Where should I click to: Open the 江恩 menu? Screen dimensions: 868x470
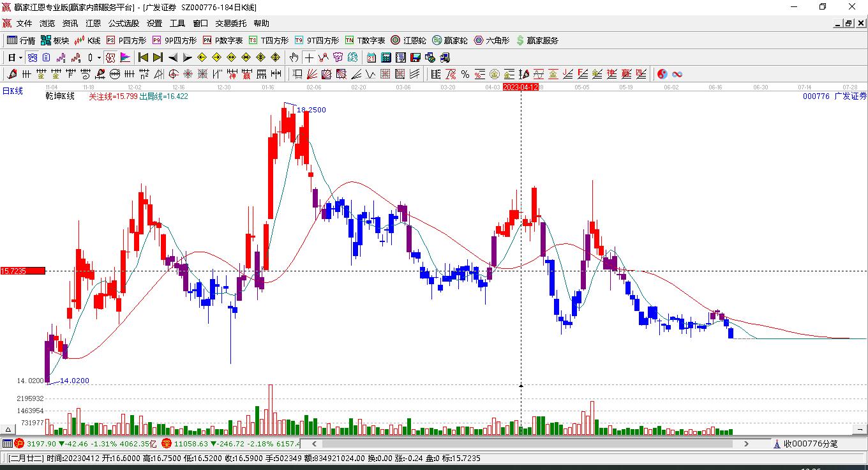pos(93,24)
